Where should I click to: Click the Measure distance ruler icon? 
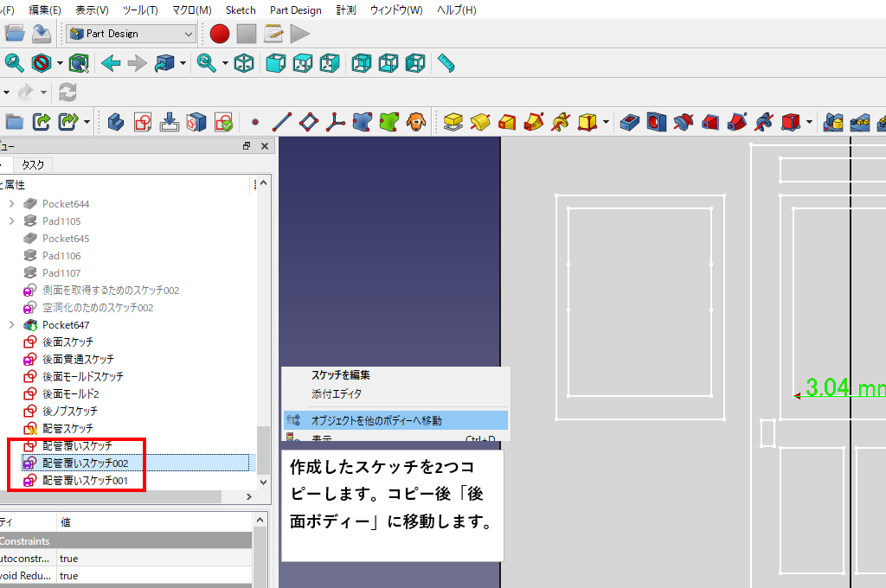pyautogui.click(x=446, y=63)
